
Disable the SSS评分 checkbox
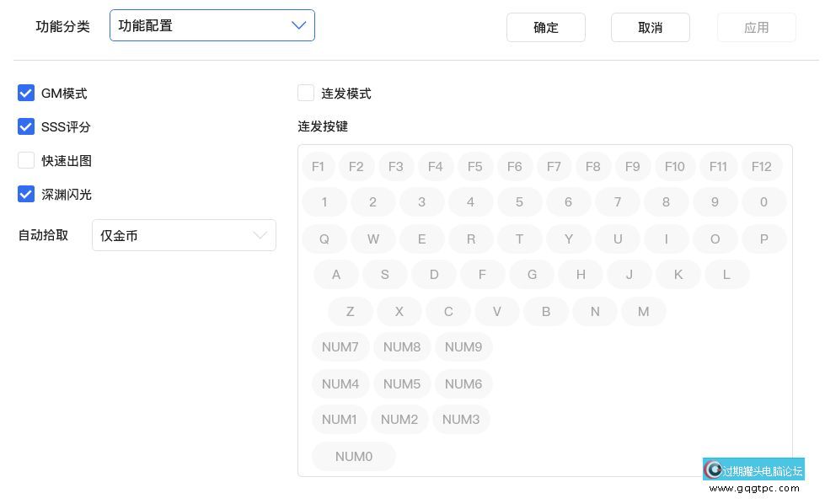pyautogui.click(x=26, y=127)
